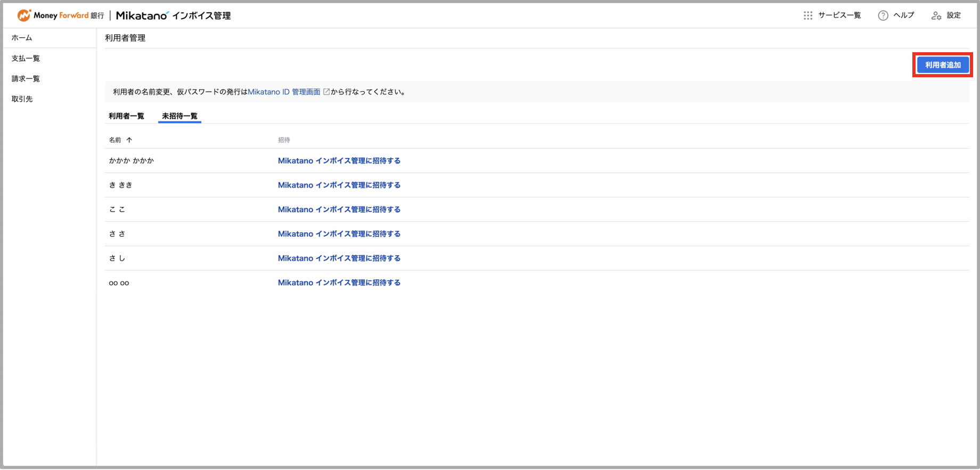This screenshot has width=980, height=470.
Task: Click the サービス一覧 label in header
Action: [x=839, y=15]
